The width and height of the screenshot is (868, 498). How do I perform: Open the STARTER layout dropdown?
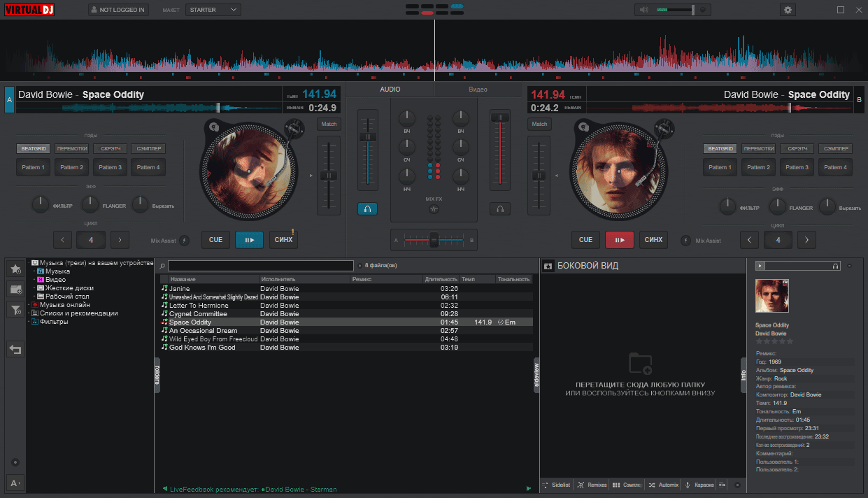[213, 10]
